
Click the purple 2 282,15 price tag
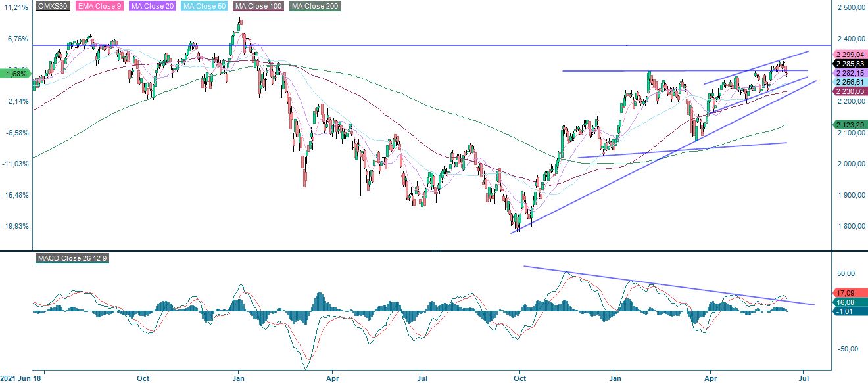pos(849,73)
